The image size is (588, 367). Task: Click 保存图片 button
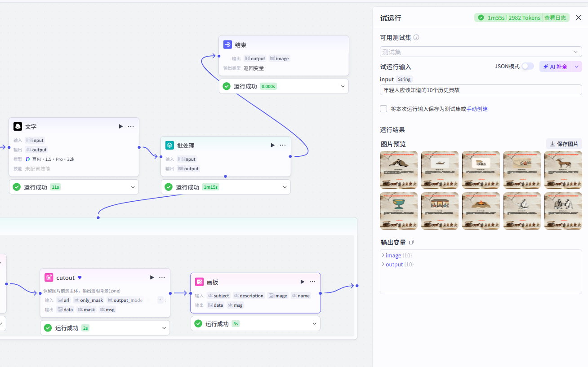pyautogui.click(x=564, y=144)
